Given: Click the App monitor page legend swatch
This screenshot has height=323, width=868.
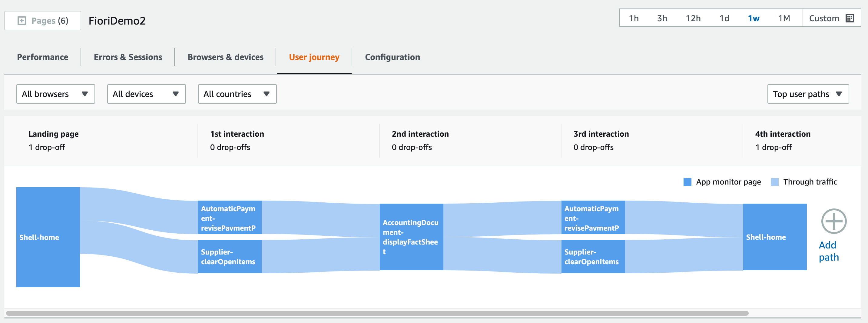Looking at the screenshot, I should (687, 182).
